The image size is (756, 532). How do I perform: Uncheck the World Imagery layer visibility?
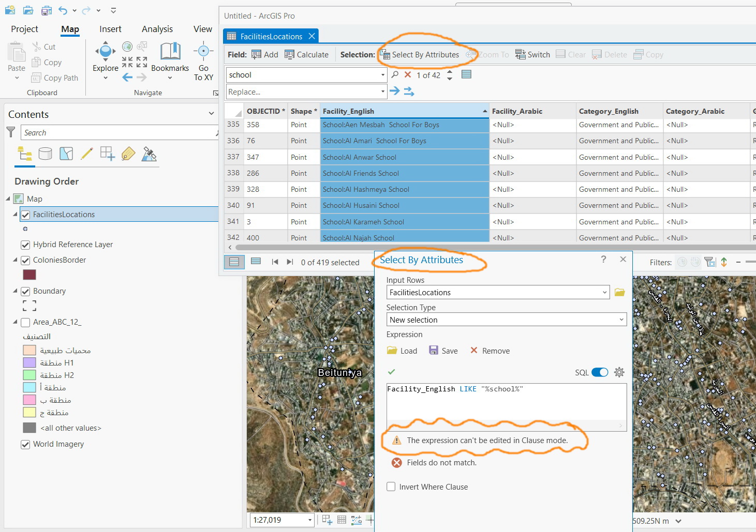25,444
